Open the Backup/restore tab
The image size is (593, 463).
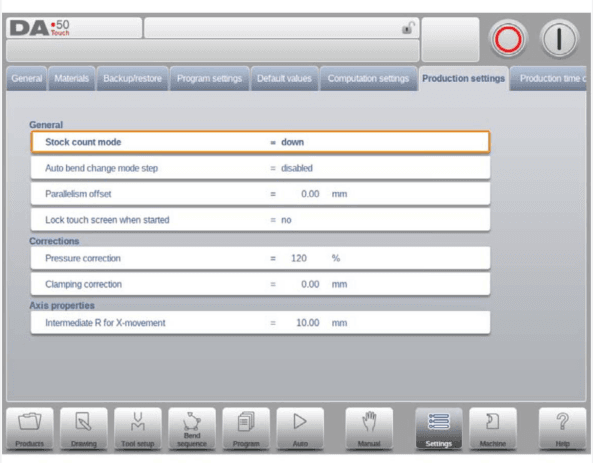132,78
